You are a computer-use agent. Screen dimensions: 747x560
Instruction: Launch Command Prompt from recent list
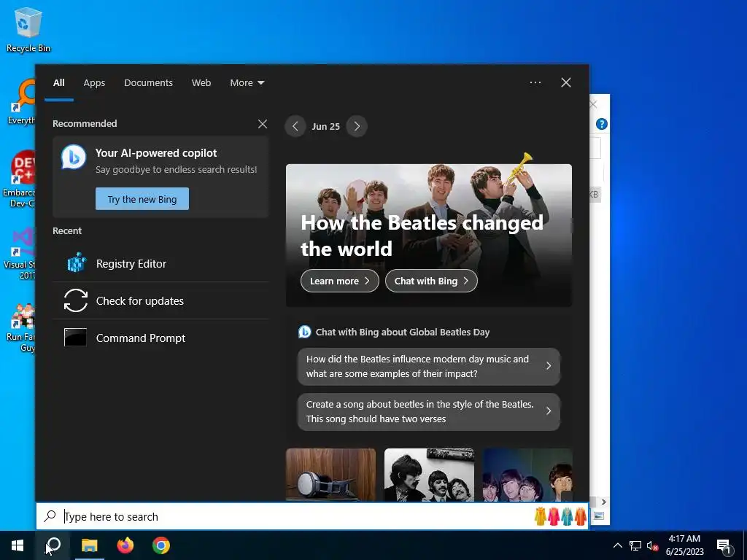coord(160,338)
